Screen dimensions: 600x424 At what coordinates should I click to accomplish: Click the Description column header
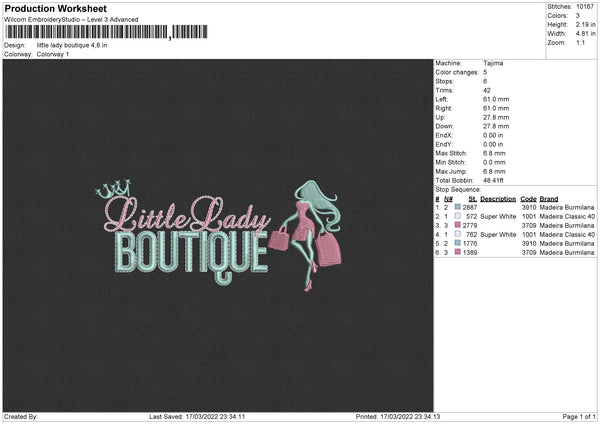pyautogui.click(x=497, y=198)
